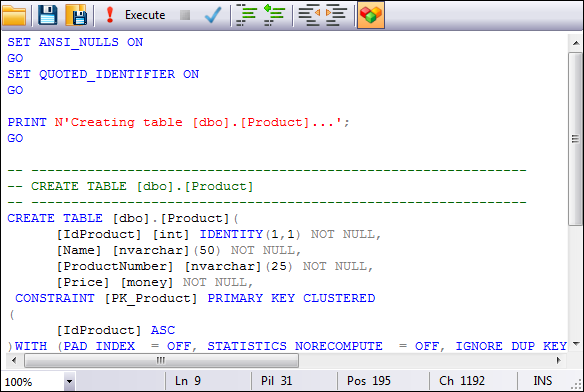Viewport: 584px width, 392px height.
Task: Open a file with the folder icon
Action: click(14, 15)
